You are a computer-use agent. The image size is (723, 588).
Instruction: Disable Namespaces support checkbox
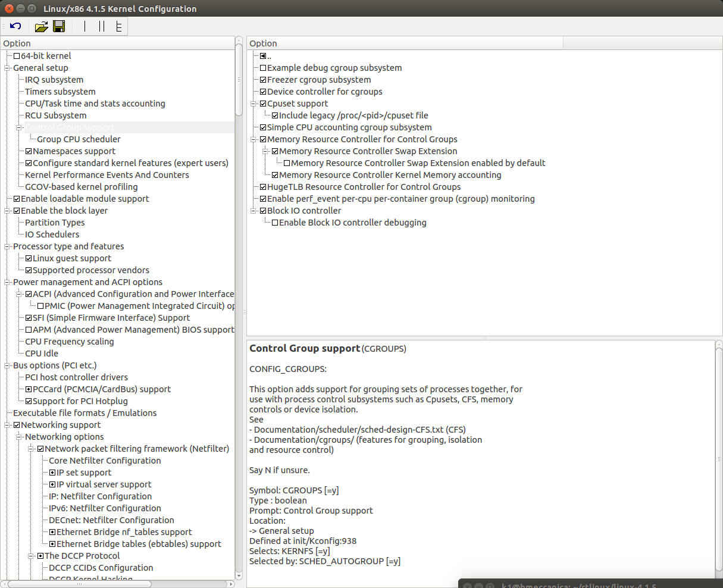(x=29, y=151)
